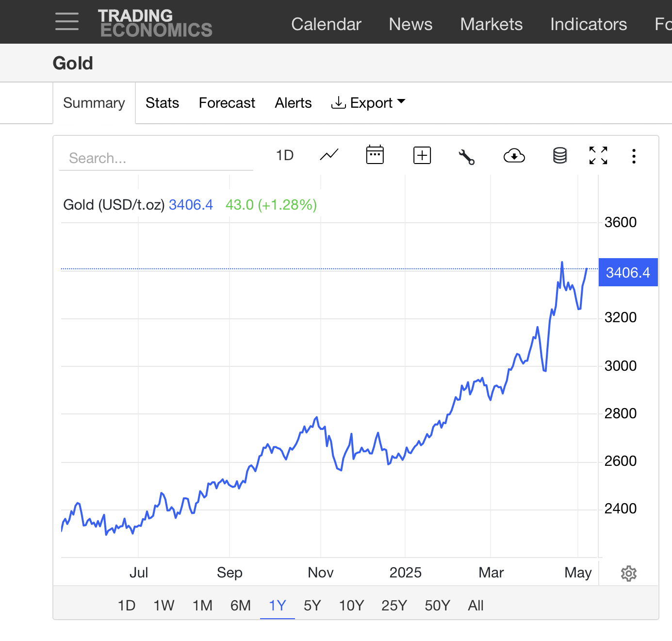The height and width of the screenshot is (641, 672).
Task: Select the 1M time range
Action: [203, 606]
